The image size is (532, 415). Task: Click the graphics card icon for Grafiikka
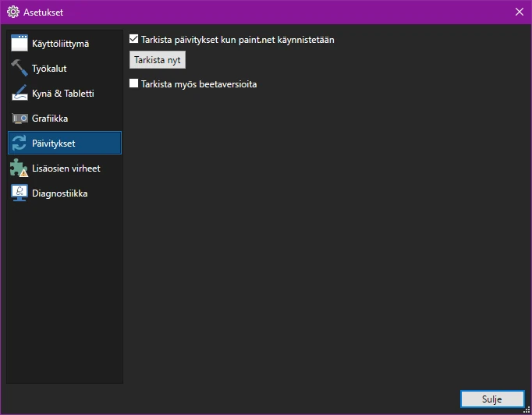[x=20, y=119]
